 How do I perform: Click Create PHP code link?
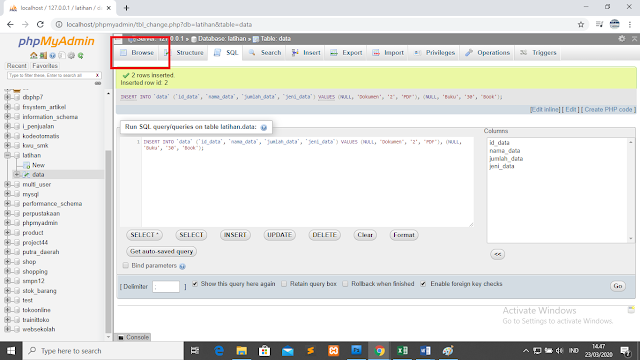609,109
